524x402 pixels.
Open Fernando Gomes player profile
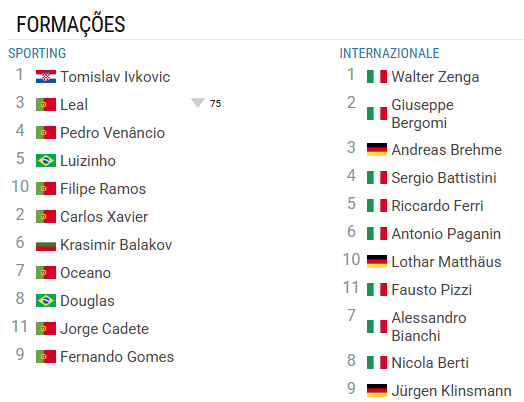(117, 357)
